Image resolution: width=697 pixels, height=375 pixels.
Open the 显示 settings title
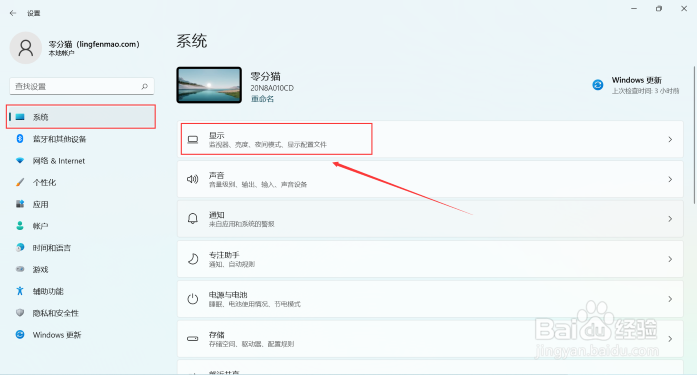pos(216,135)
